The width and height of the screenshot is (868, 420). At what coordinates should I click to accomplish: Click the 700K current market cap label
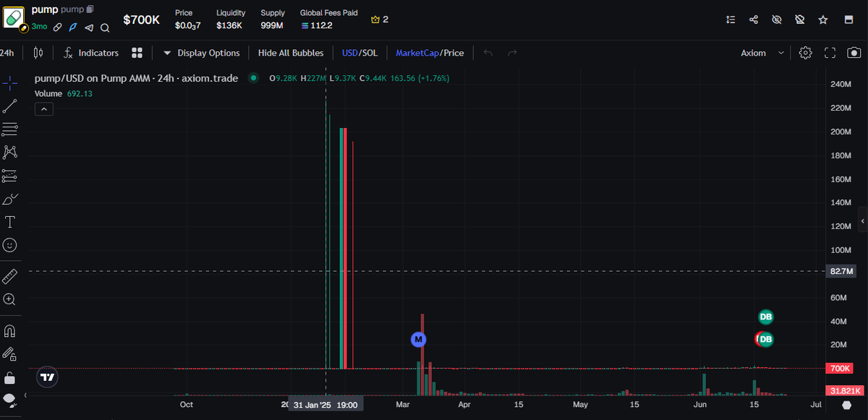click(841, 369)
